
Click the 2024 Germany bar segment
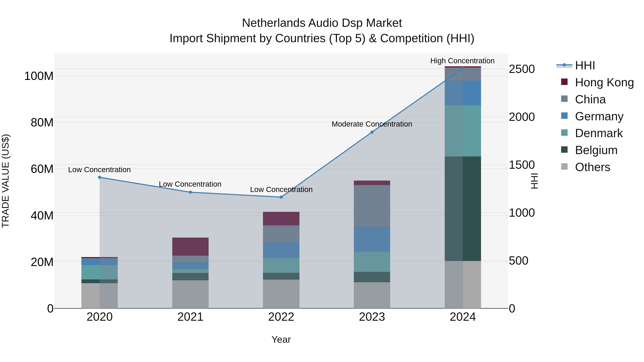463,93
